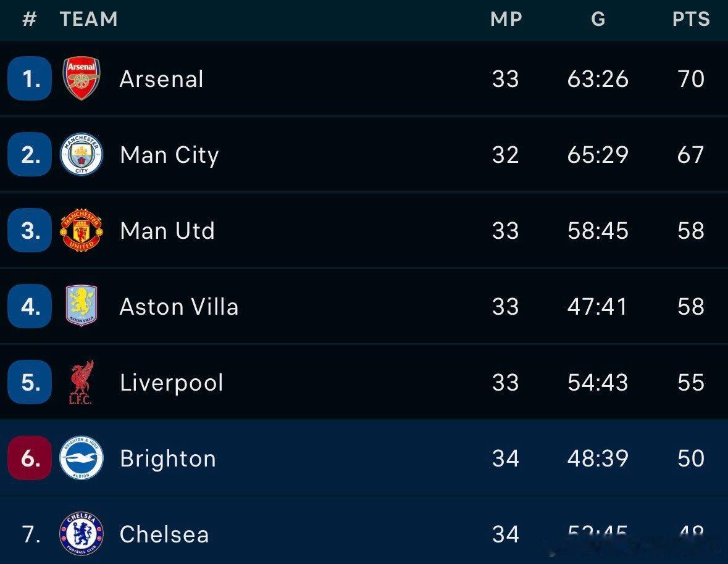Click the blue rank 3 badge
The width and height of the screenshot is (728, 564).
tap(30, 230)
